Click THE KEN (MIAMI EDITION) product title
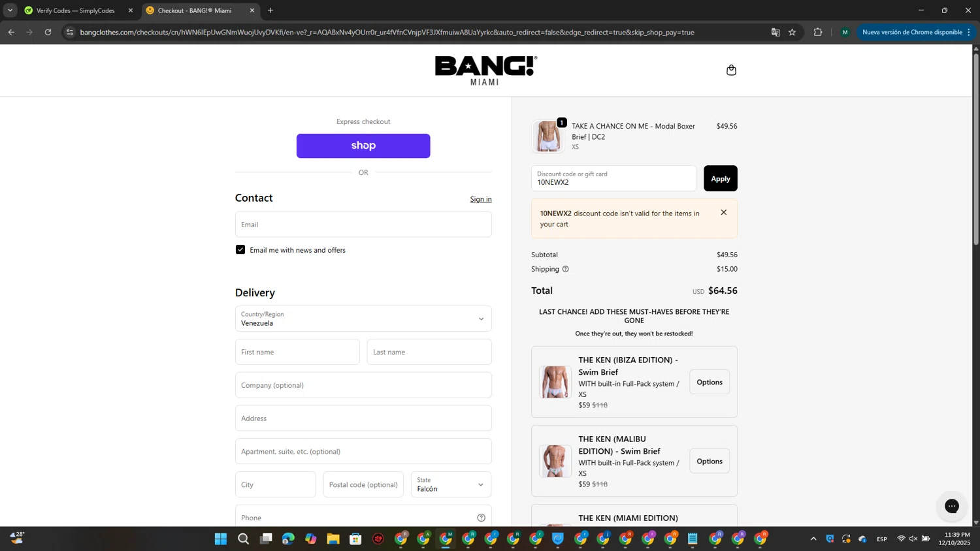Image resolution: width=980 pixels, height=551 pixels. tap(628, 518)
